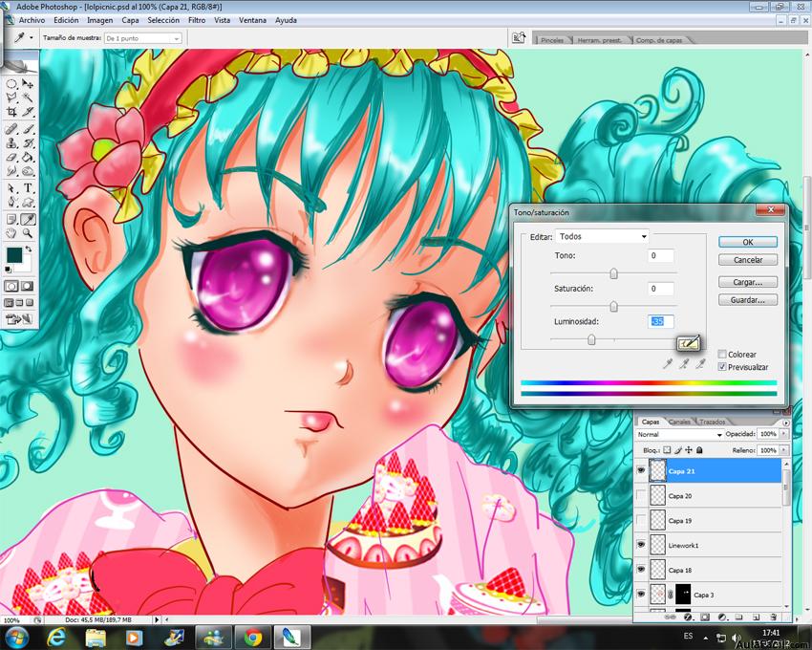Open the Edición menu
This screenshot has width=812, height=650.
(66, 20)
